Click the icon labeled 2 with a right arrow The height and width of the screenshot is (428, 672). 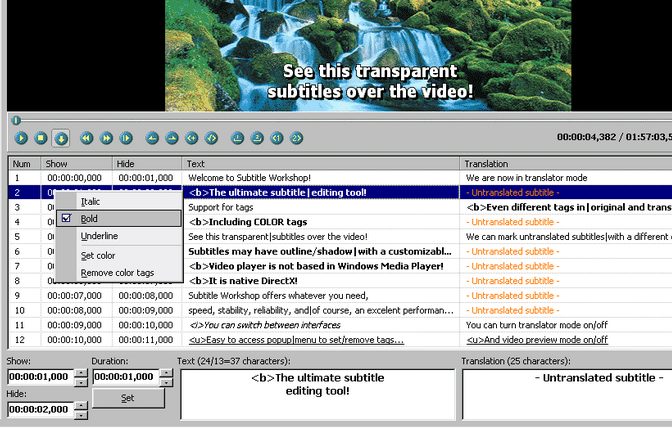(x=297, y=138)
